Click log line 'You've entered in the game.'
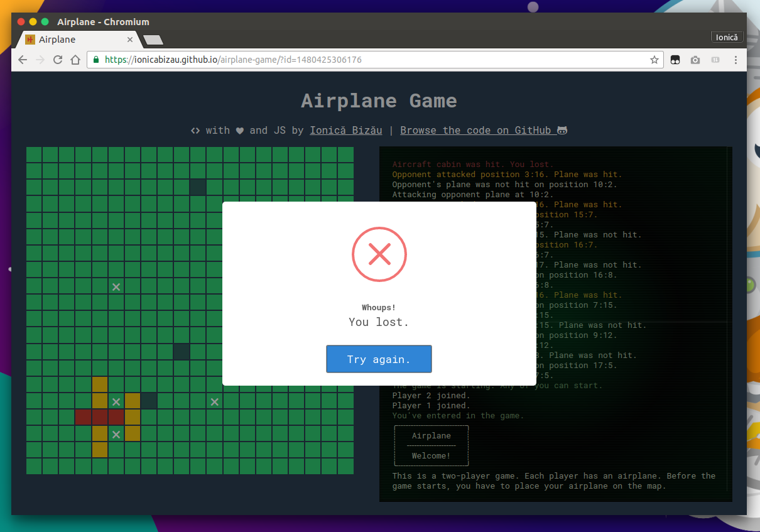The image size is (760, 532). click(458, 416)
